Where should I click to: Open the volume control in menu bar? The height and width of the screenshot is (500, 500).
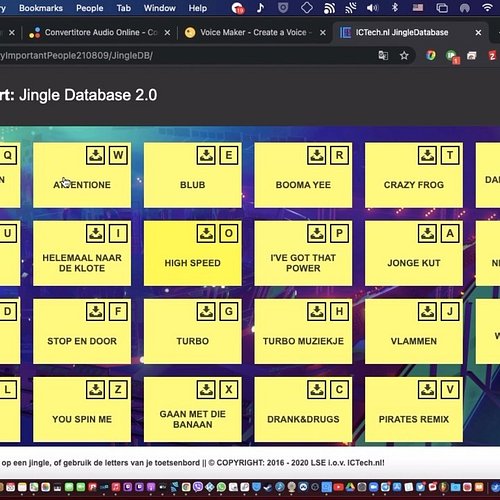(372, 8)
